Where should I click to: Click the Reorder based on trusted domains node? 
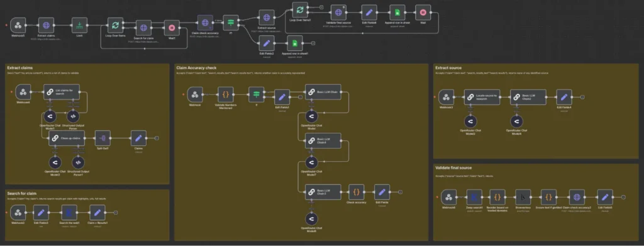click(497, 197)
